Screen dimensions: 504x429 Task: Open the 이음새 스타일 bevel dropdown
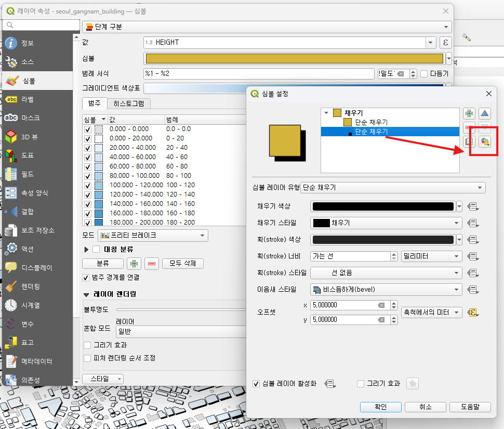pyautogui.click(x=386, y=290)
